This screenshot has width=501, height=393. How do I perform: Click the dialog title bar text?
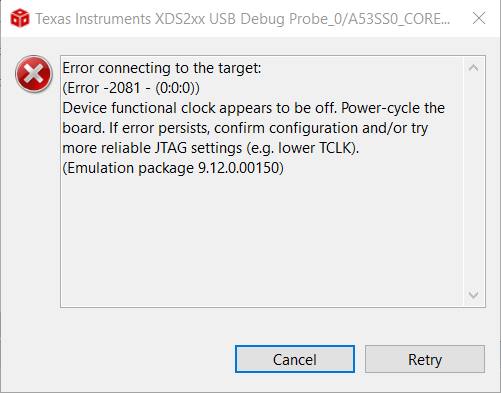[x=243, y=19]
